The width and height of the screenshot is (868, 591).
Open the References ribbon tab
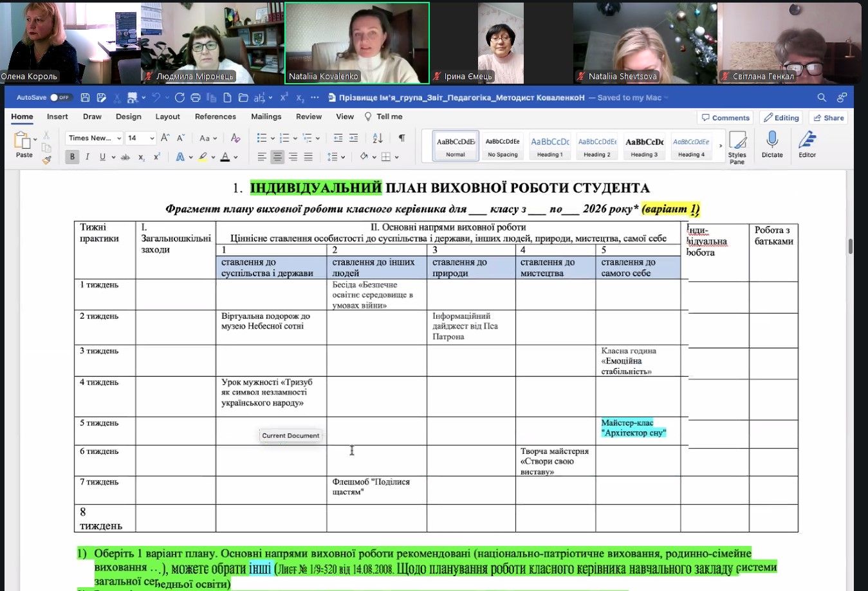tap(215, 117)
